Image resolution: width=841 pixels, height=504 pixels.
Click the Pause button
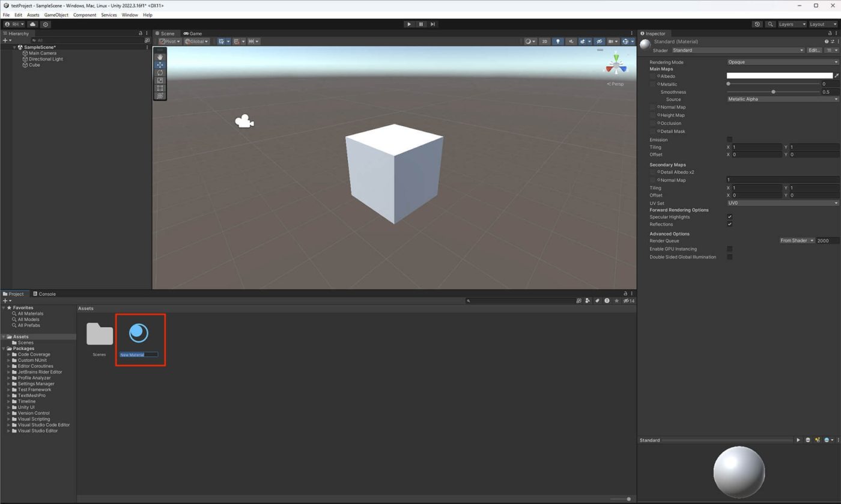pyautogui.click(x=421, y=24)
